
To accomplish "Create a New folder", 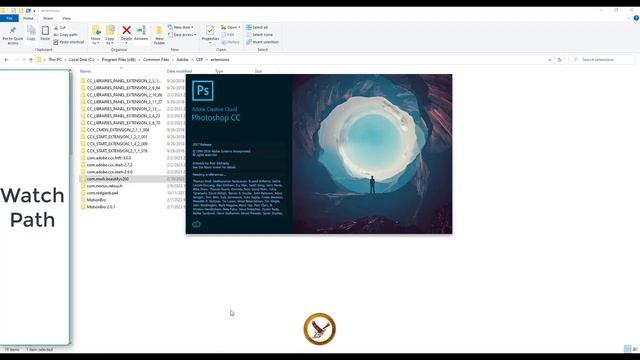I will (x=159, y=35).
